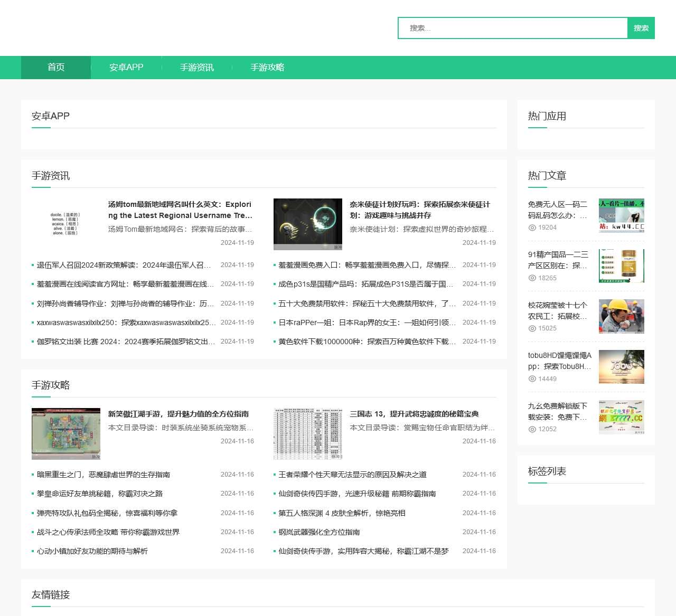Click the 校花婉莹 article thumbnail image
This screenshot has width=676, height=616.
coord(622,316)
